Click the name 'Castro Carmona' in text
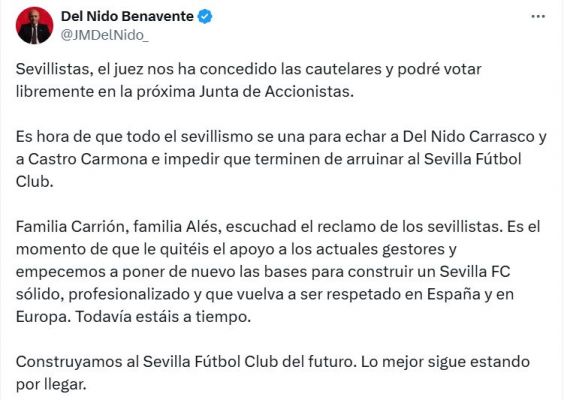Screen dimensions: 564x400 tap(88, 159)
